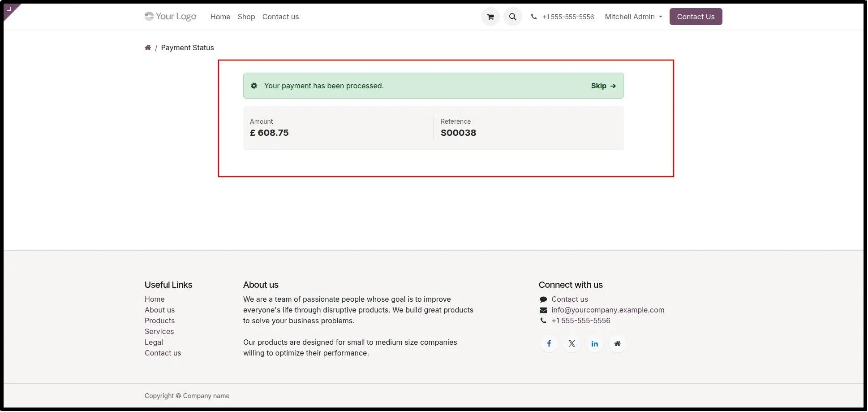
Task: Click the footer speech bubble icon
Action: pyautogui.click(x=543, y=299)
